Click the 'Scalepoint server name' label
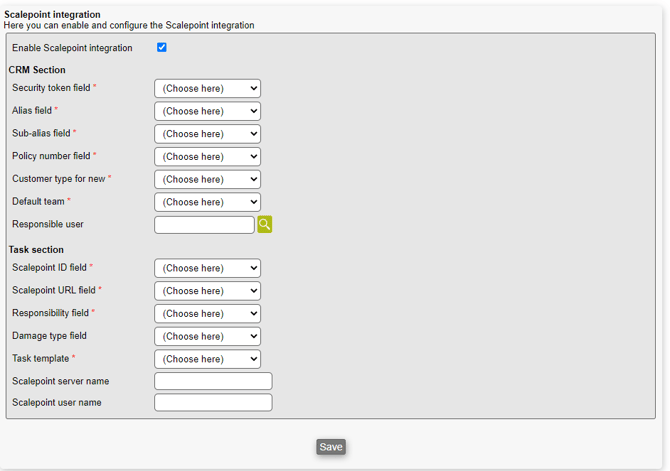 coord(61,381)
